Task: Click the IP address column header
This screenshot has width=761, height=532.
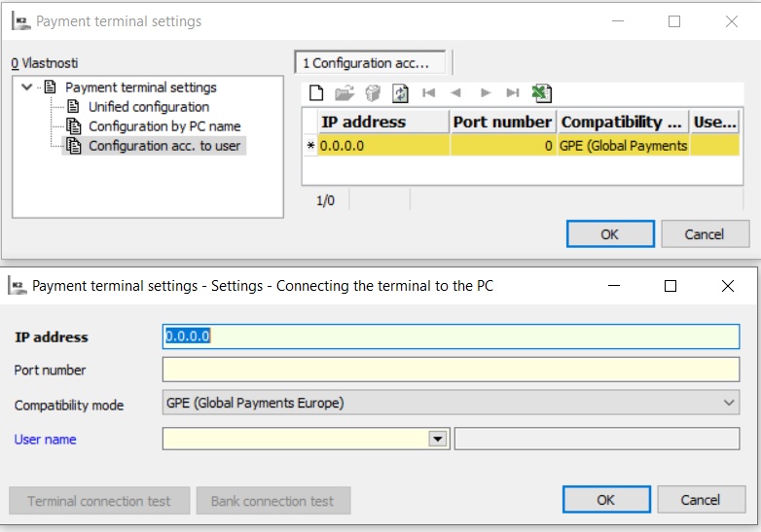Action: tap(383, 122)
